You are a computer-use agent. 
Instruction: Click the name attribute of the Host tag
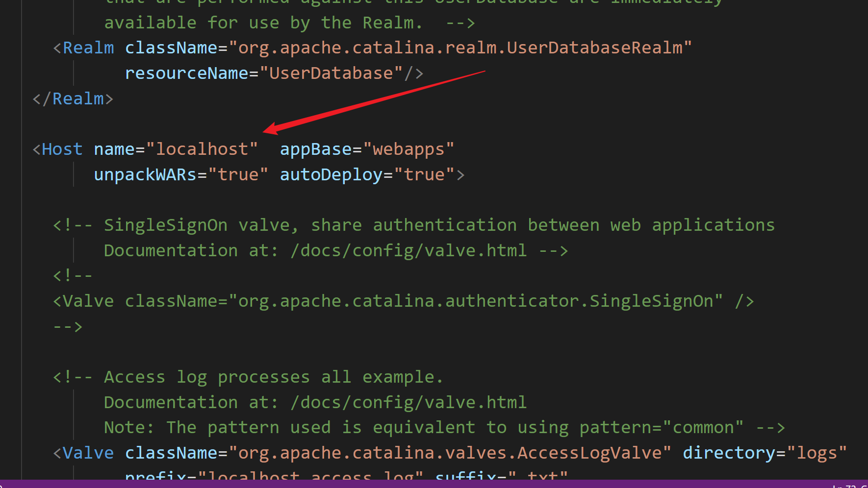[x=114, y=149]
